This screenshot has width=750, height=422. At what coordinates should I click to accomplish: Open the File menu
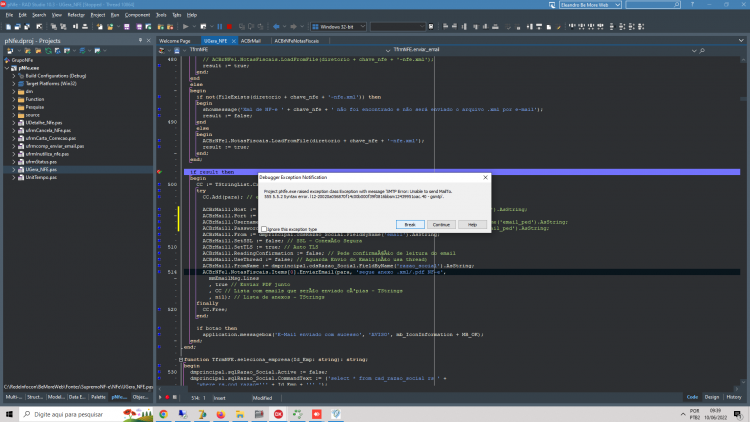pyautogui.click(x=9, y=15)
